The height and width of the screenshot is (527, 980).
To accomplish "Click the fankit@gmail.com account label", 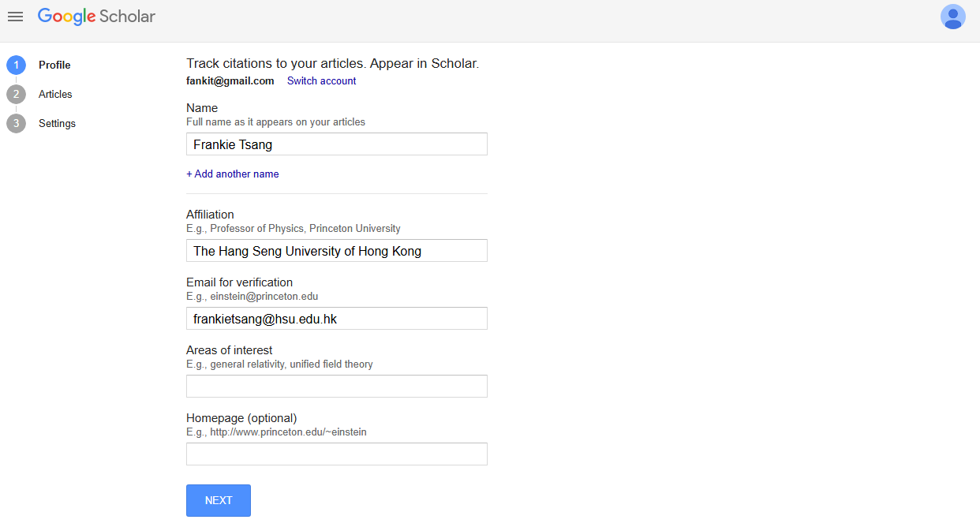I will click(230, 80).
